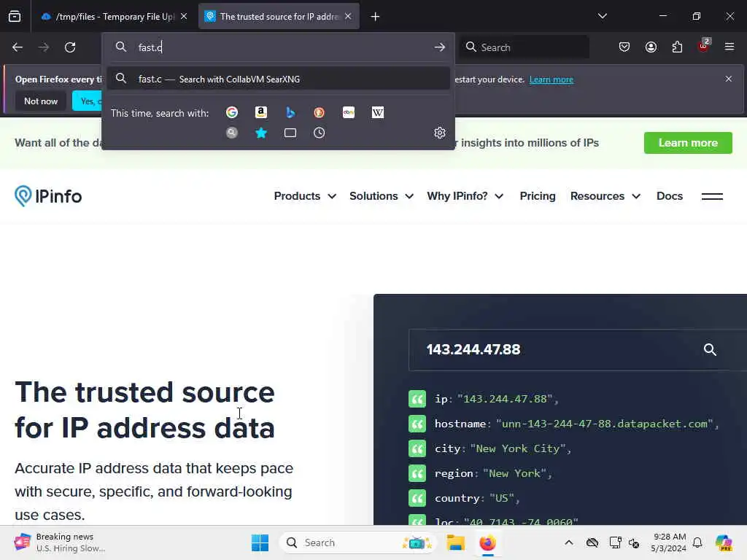
Task: Open Firefox View button
Action: [15, 17]
